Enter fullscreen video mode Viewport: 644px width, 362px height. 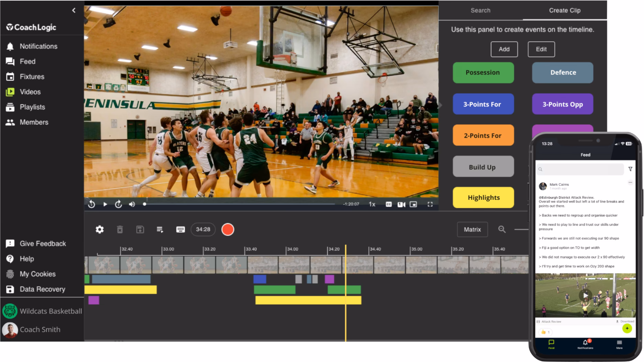coord(430,204)
